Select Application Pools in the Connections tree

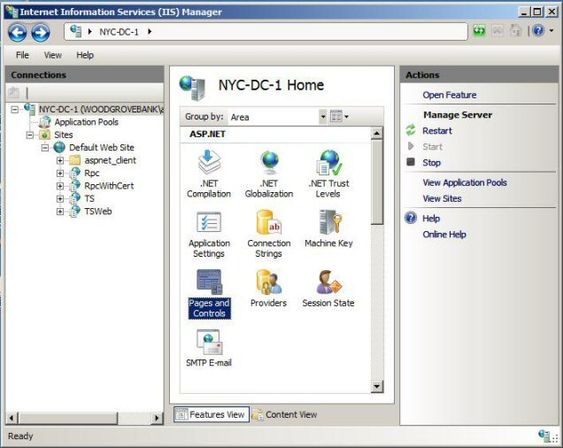86,122
